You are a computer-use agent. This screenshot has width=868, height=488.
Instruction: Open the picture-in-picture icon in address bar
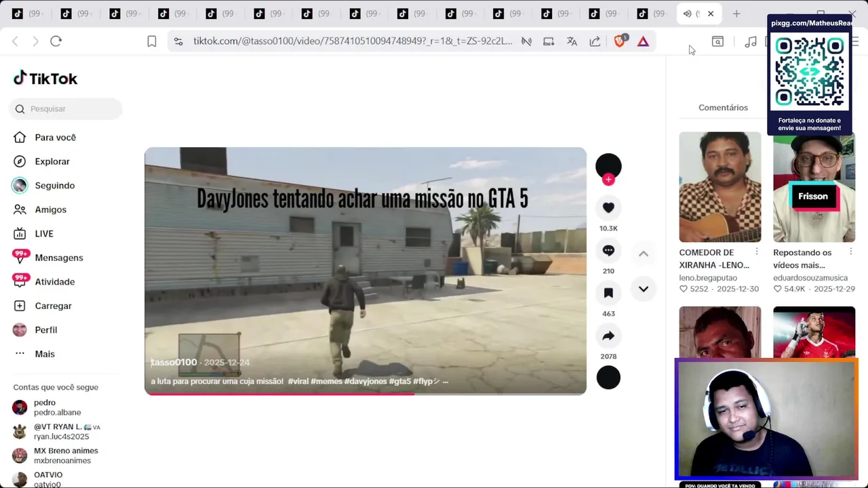(549, 41)
